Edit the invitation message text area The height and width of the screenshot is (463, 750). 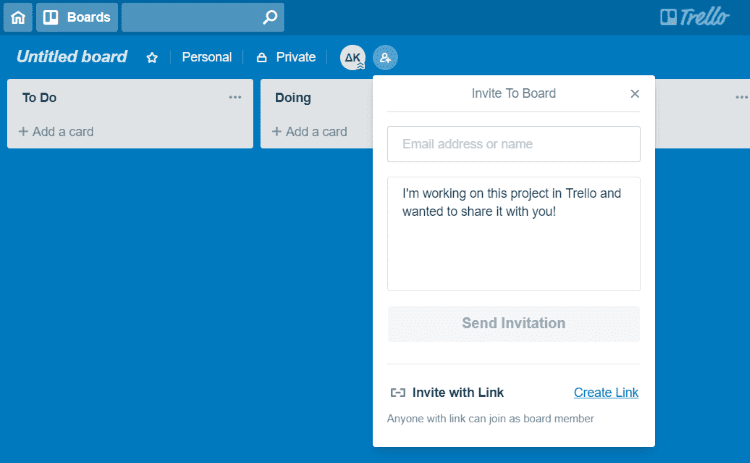(514, 234)
